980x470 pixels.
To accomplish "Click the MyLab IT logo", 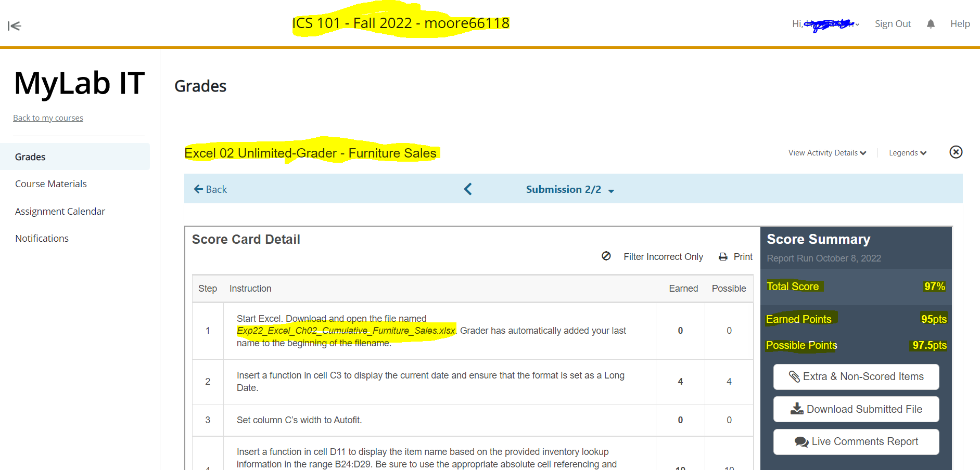I will point(79,83).
